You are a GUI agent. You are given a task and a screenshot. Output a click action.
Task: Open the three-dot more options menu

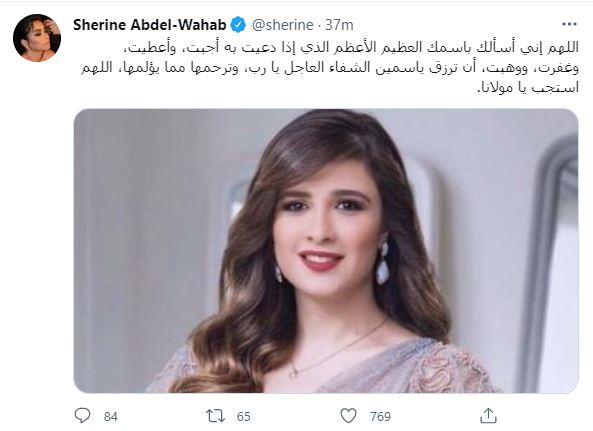coord(570,25)
